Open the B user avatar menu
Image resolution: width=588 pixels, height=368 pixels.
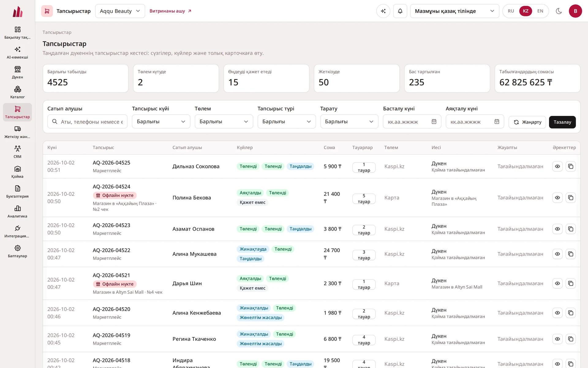click(x=575, y=11)
